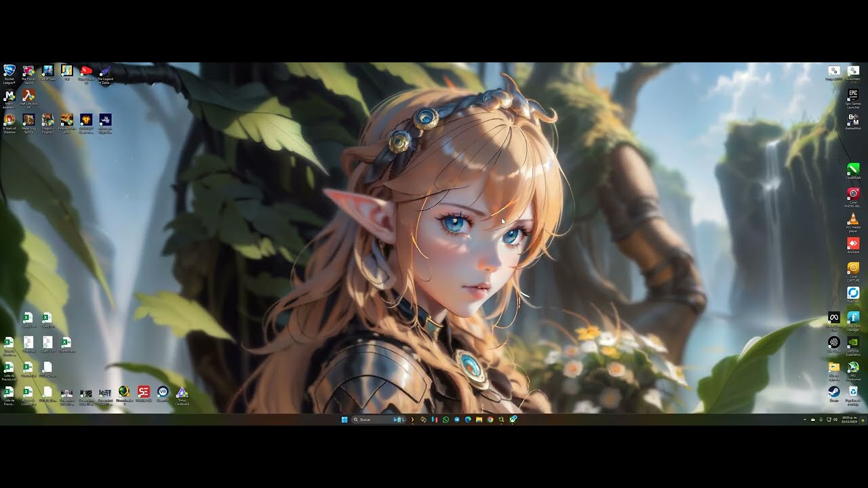The image size is (868, 488).
Task: Open Corel PHOTO-PAINT shortcut
Action: click(x=853, y=197)
